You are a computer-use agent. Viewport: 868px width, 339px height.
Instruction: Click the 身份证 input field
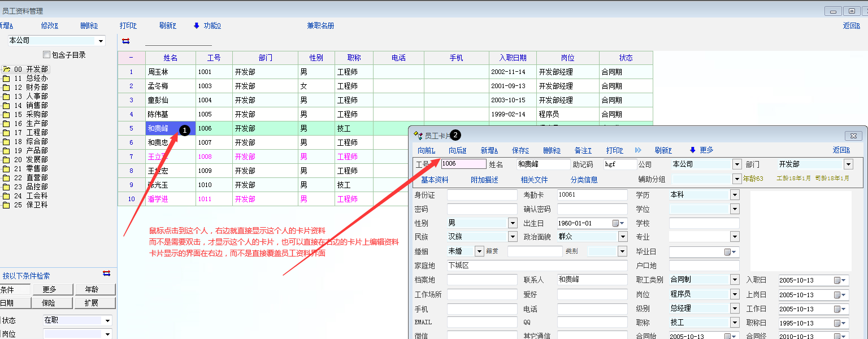point(481,195)
